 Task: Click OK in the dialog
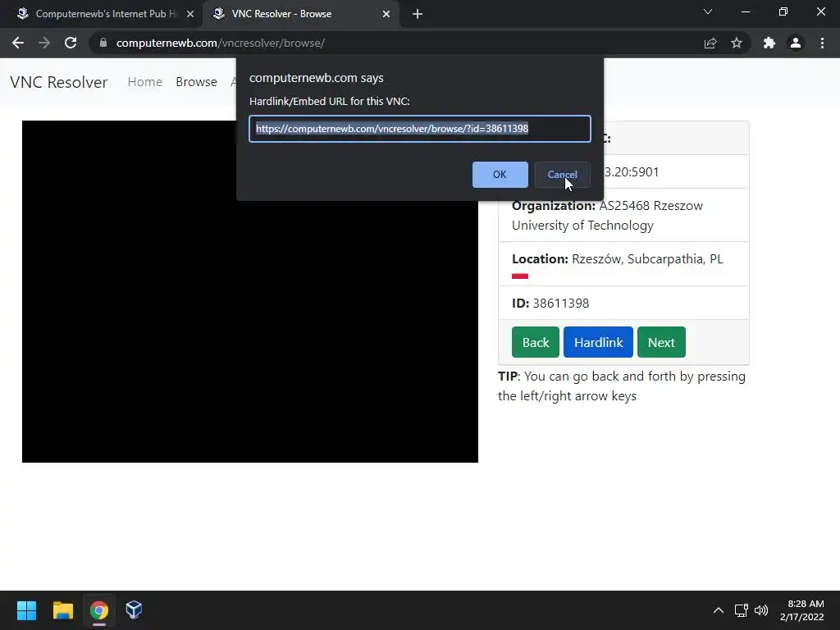500,175
